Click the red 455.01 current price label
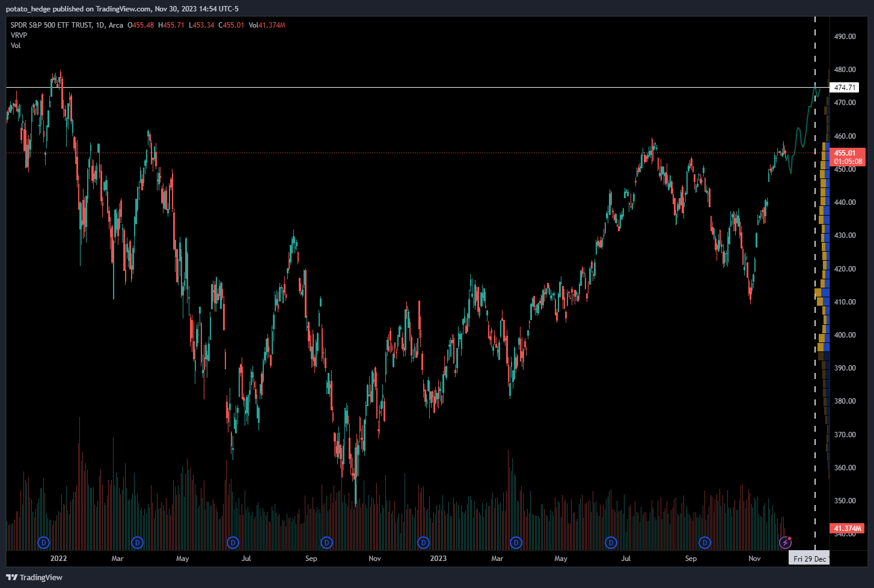874x588 pixels. tap(847, 153)
